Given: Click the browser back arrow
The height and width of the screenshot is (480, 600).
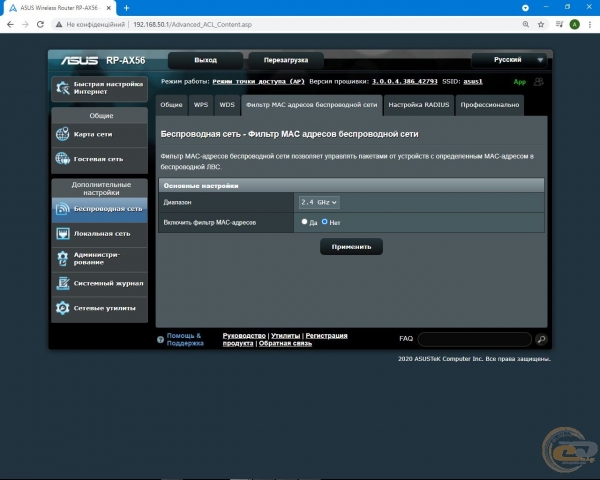Looking at the screenshot, I should (x=10, y=24).
